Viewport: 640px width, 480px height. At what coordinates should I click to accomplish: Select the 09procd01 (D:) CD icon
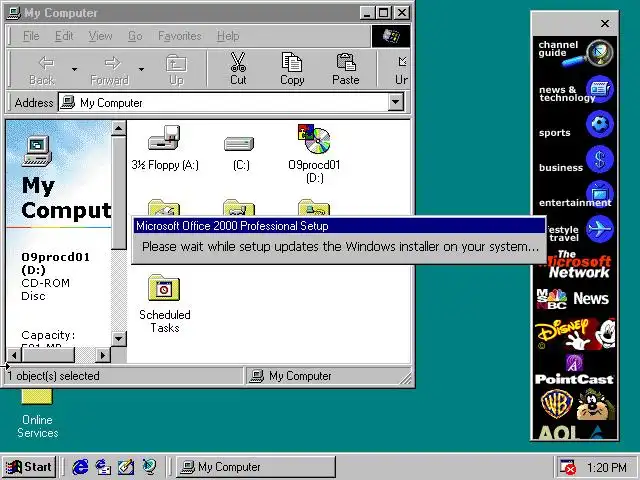coord(314,139)
